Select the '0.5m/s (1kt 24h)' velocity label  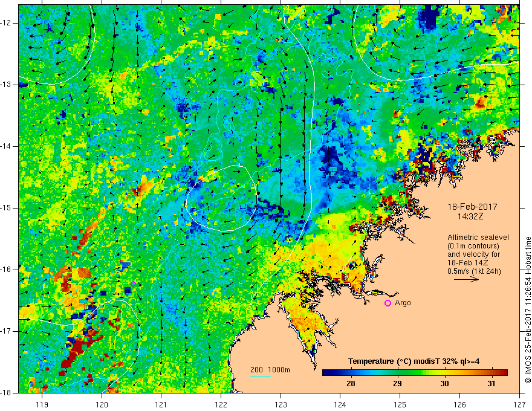[x=474, y=271]
